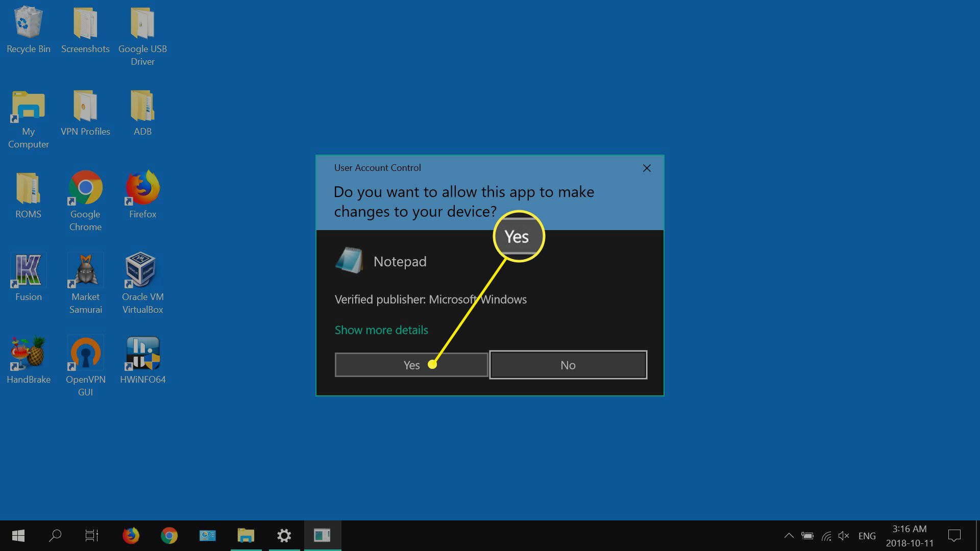980x551 pixels.
Task: Select the ROMS folder icon
Action: (29, 196)
